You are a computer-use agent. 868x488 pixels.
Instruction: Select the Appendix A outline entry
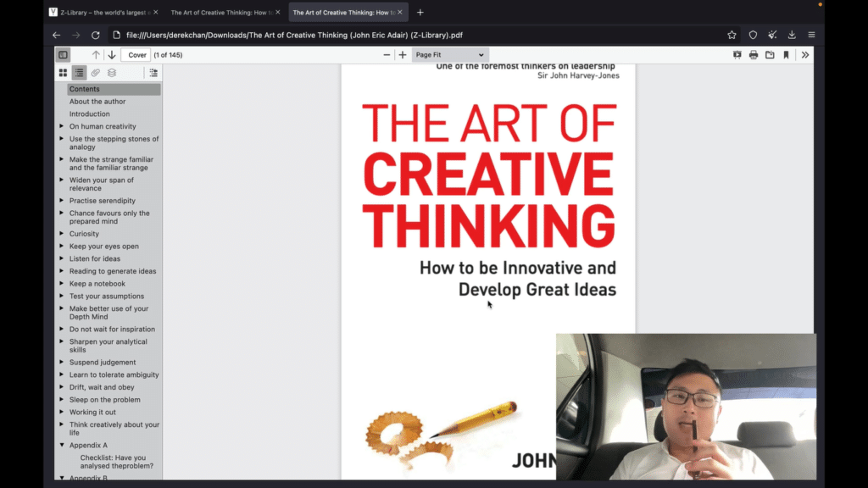click(x=88, y=446)
